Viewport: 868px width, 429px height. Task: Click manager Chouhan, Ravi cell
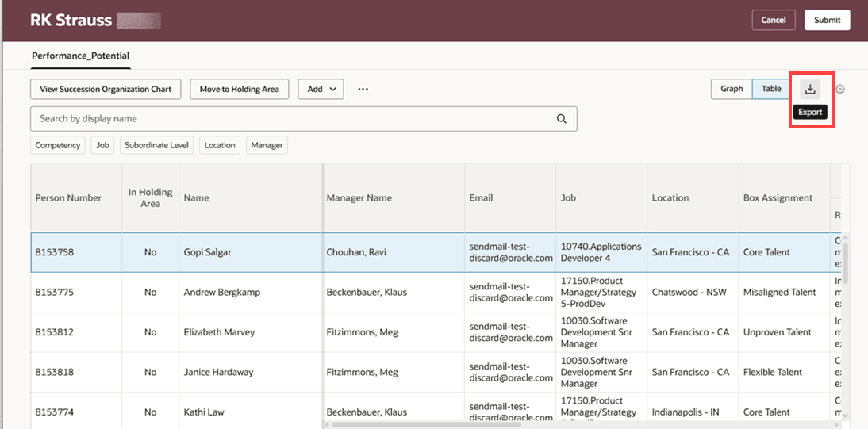(x=394, y=252)
